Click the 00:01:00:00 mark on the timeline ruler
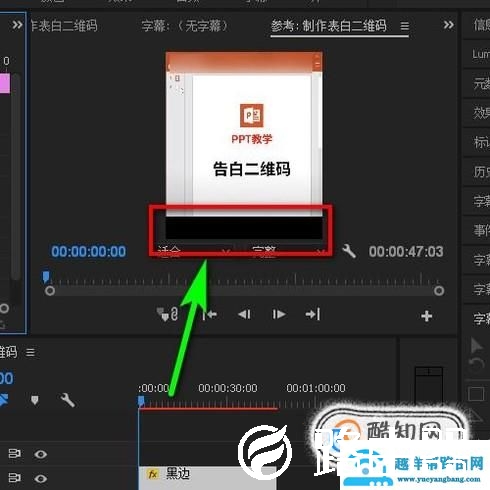The height and width of the screenshot is (490, 490). pos(316,388)
